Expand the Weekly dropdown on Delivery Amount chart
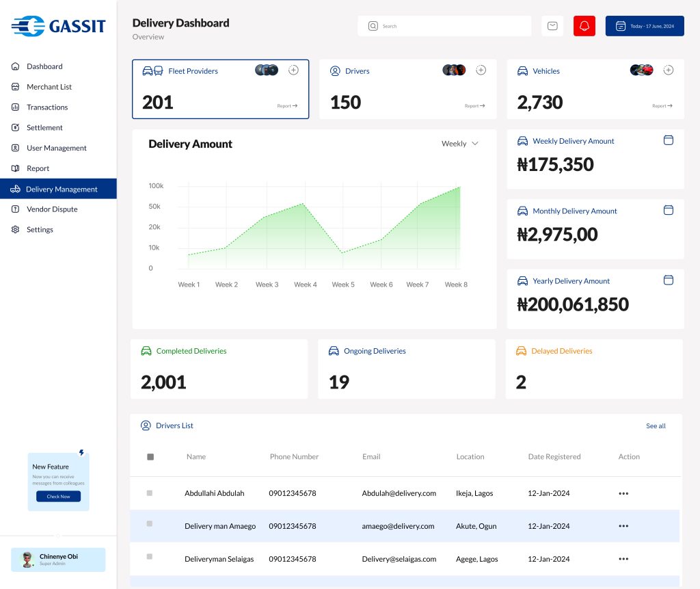Image resolution: width=700 pixels, height=589 pixels. 460,144
